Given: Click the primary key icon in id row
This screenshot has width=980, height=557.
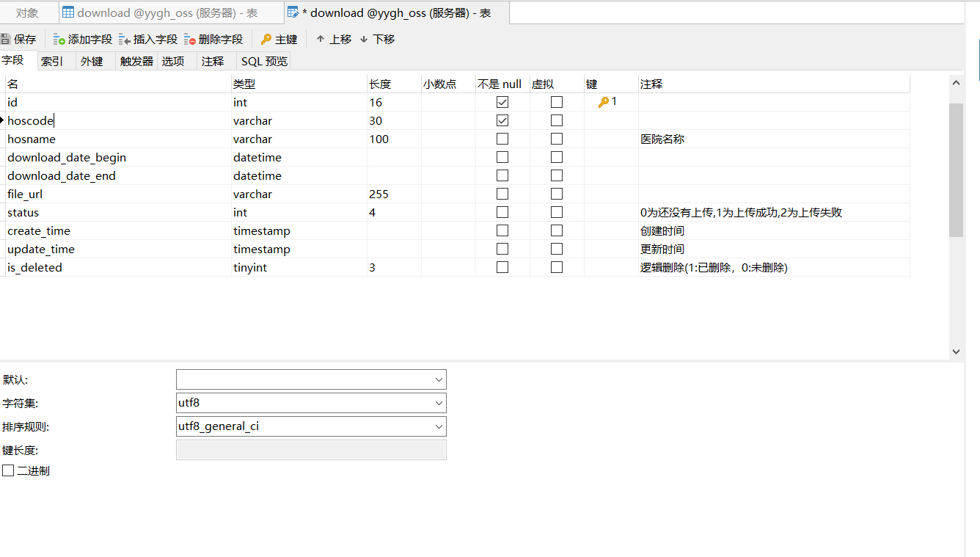Looking at the screenshot, I should click(x=604, y=102).
